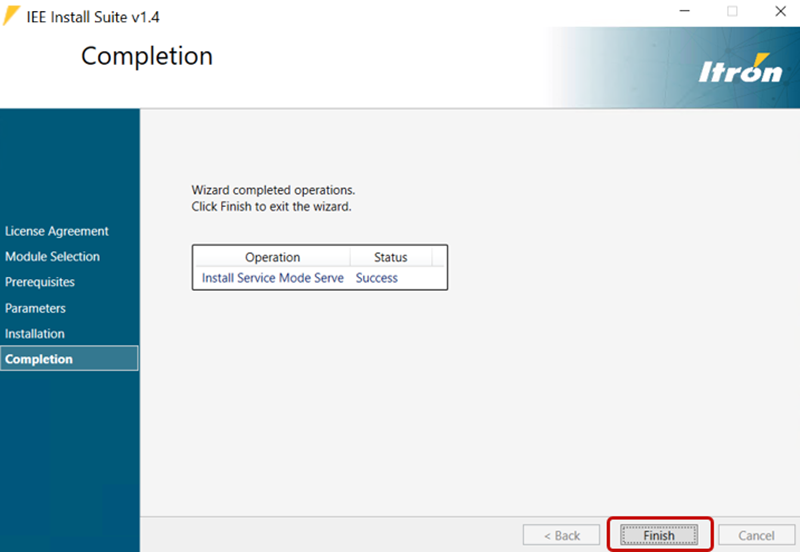This screenshot has height=552, width=800.
Task: Select the Installation step in sidebar
Action: click(35, 334)
